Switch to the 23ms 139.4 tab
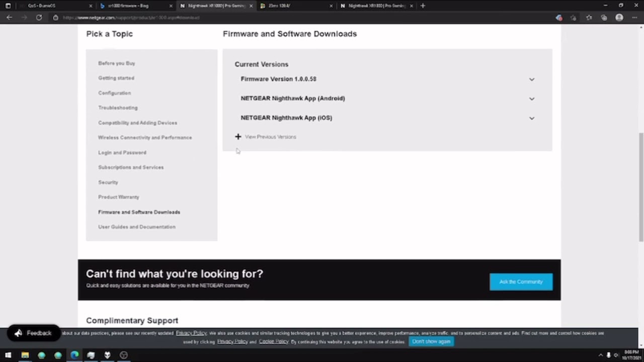The height and width of the screenshot is (362, 644). coord(296,6)
